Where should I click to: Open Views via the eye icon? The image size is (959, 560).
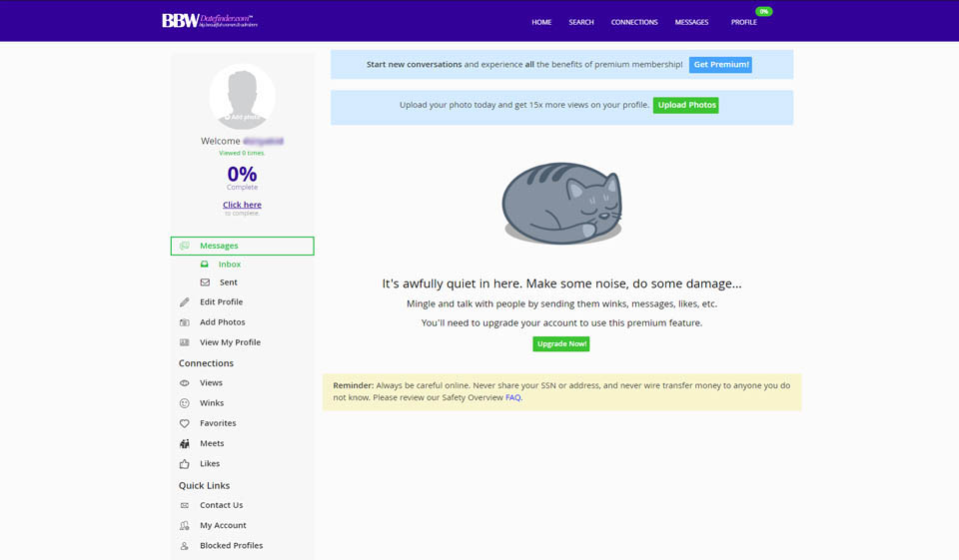tap(184, 383)
